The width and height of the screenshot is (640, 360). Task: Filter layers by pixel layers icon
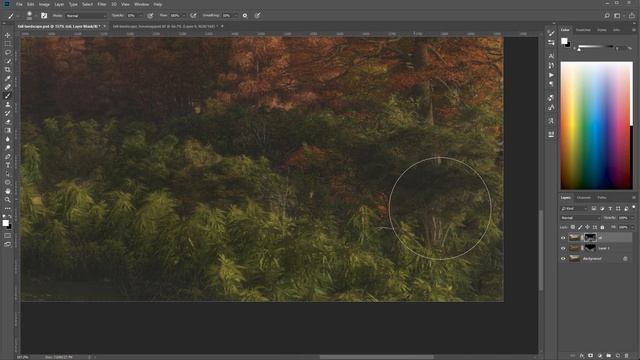tap(594, 209)
